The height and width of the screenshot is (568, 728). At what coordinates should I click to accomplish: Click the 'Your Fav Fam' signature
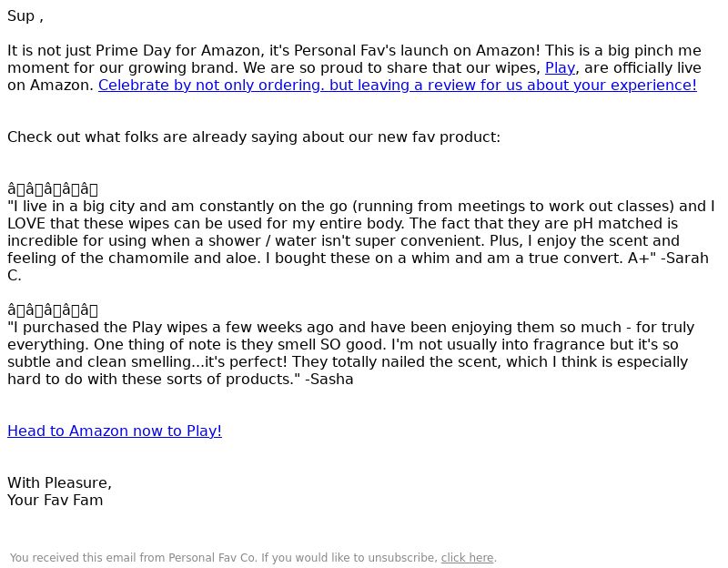(x=56, y=501)
